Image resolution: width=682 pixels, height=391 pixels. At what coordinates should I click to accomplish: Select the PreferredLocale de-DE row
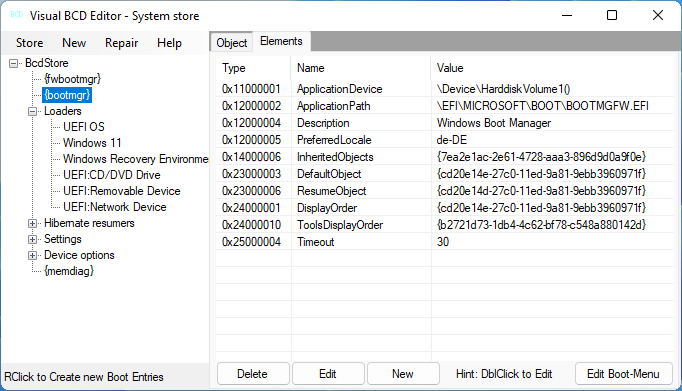click(445, 140)
